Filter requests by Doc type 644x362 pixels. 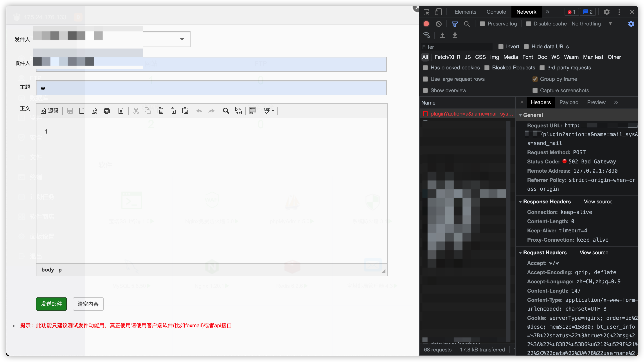tap(542, 57)
